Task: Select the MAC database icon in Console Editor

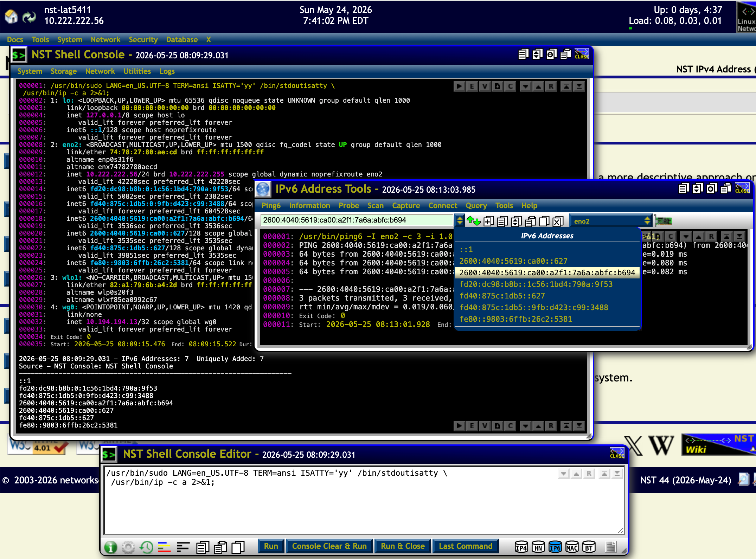Action: 572,547
